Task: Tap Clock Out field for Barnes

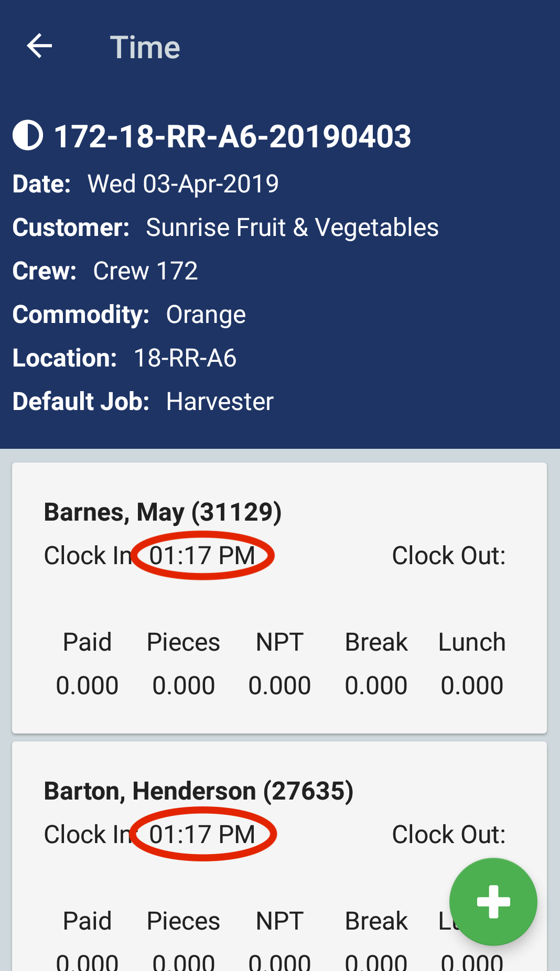Action: (x=448, y=556)
